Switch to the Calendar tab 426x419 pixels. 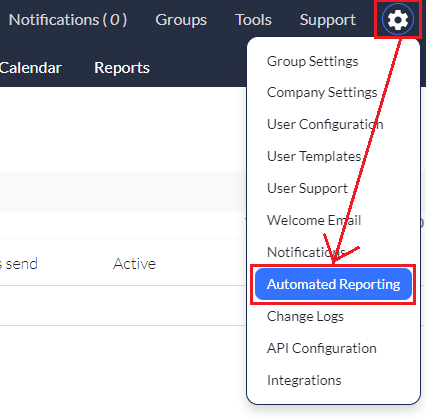(x=31, y=68)
